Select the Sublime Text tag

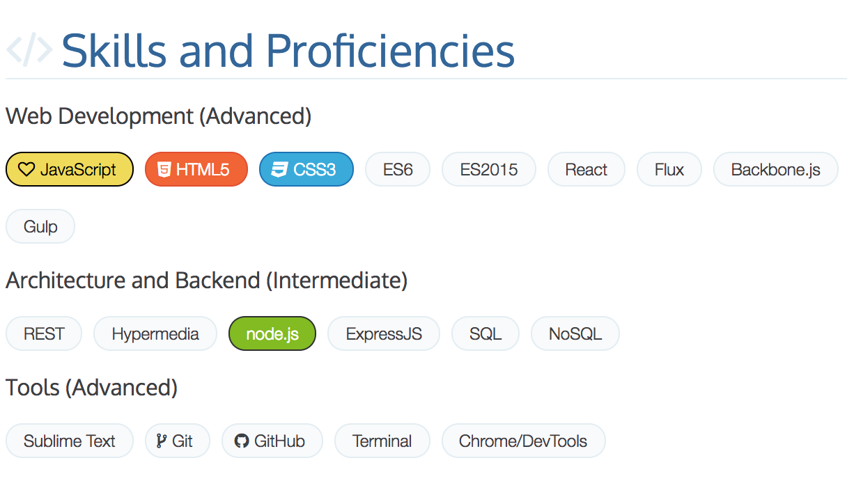[70, 441]
